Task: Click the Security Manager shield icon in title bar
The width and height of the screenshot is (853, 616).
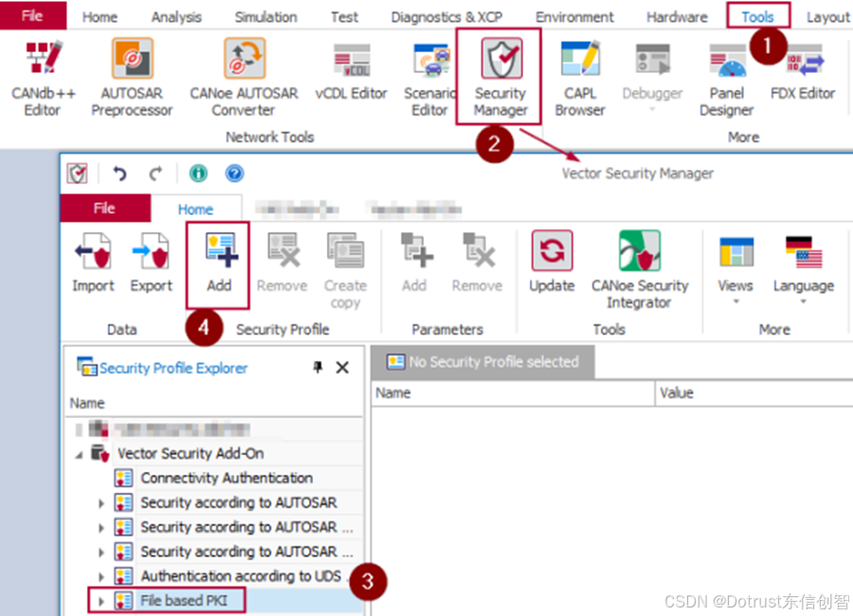Action: tap(78, 173)
